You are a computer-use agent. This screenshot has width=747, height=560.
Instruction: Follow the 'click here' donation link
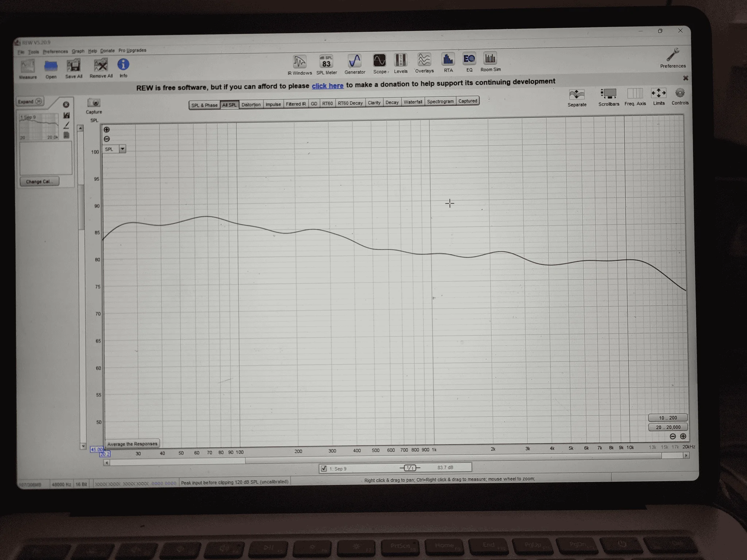click(x=328, y=86)
